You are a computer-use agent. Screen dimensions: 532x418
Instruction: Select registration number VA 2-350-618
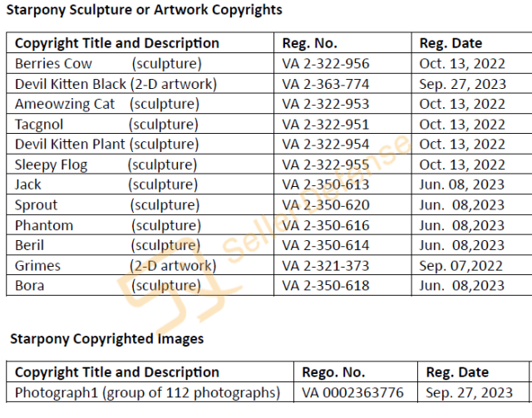point(326,286)
